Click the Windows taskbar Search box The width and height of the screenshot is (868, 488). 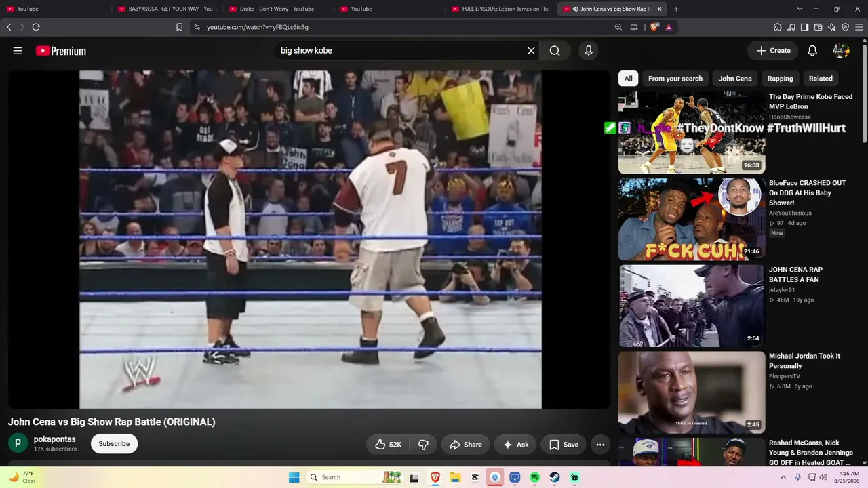click(x=355, y=477)
